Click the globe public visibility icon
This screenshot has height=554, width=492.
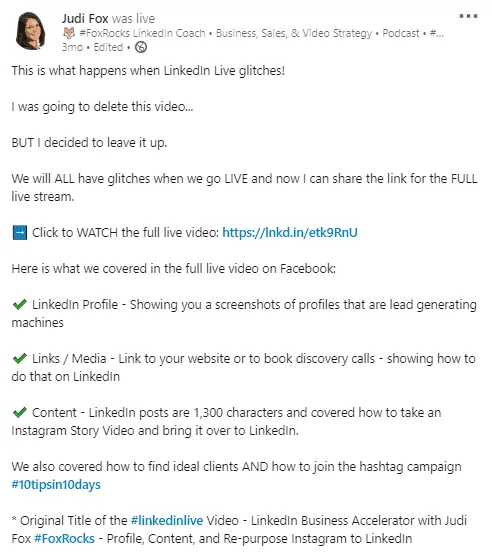[141, 47]
